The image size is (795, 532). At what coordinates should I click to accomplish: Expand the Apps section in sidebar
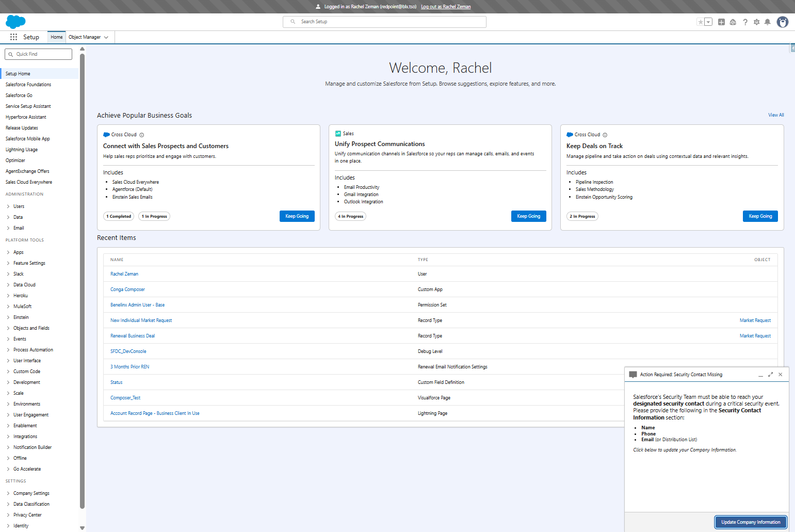[8, 252]
